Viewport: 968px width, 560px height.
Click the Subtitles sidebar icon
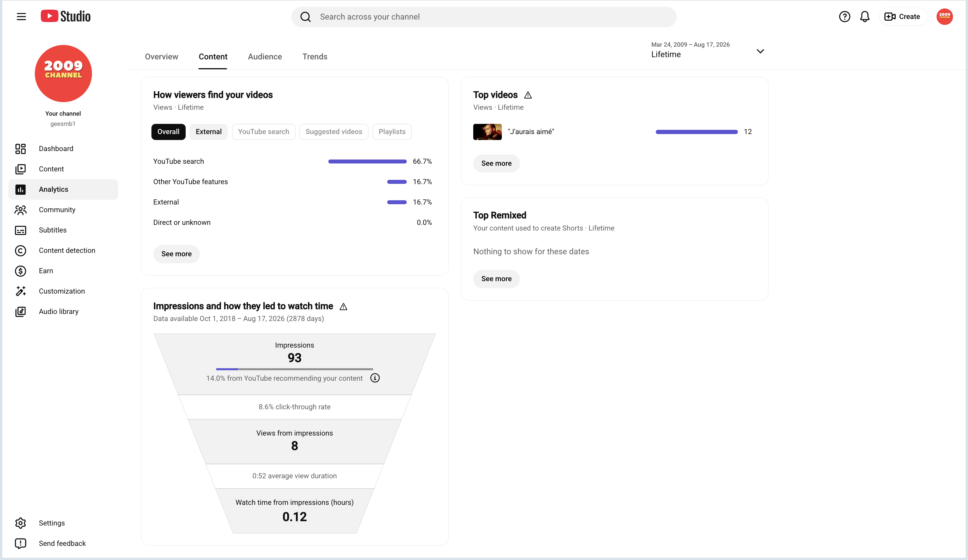tap(20, 230)
